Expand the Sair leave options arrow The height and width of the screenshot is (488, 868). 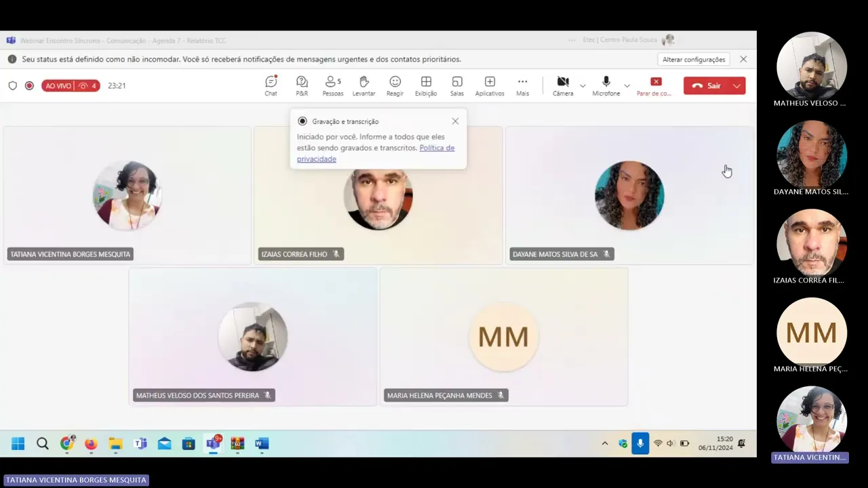click(x=736, y=86)
